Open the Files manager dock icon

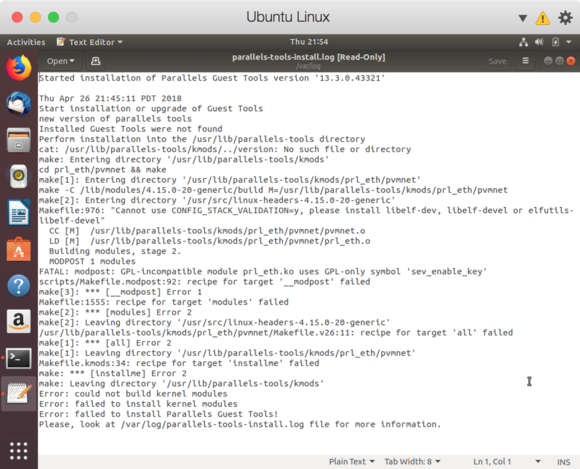tap(18, 140)
